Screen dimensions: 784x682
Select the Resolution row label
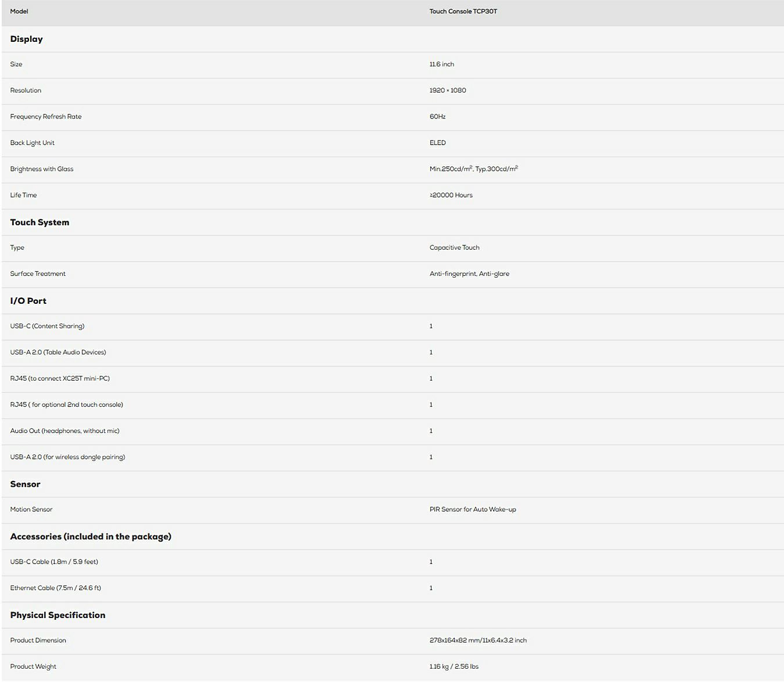coord(26,91)
